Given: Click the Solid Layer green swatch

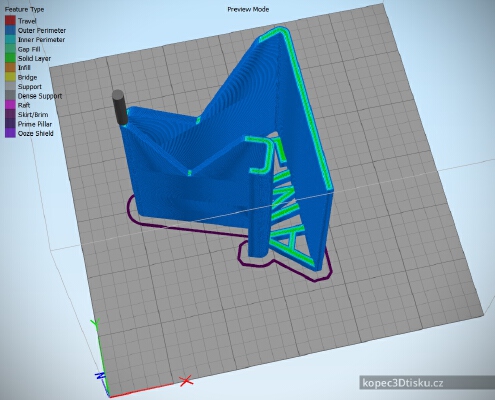Looking at the screenshot, I should point(10,58).
